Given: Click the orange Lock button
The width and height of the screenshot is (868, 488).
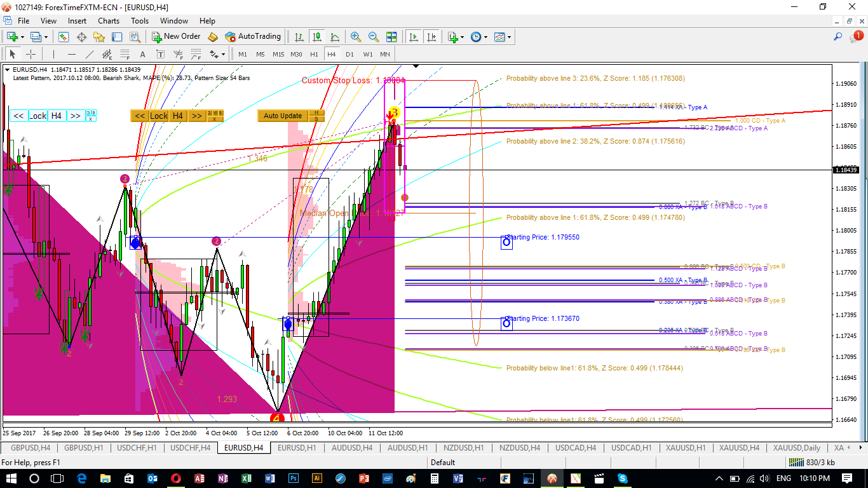Looking at the screenshot, I should click(x=159, y=116).
